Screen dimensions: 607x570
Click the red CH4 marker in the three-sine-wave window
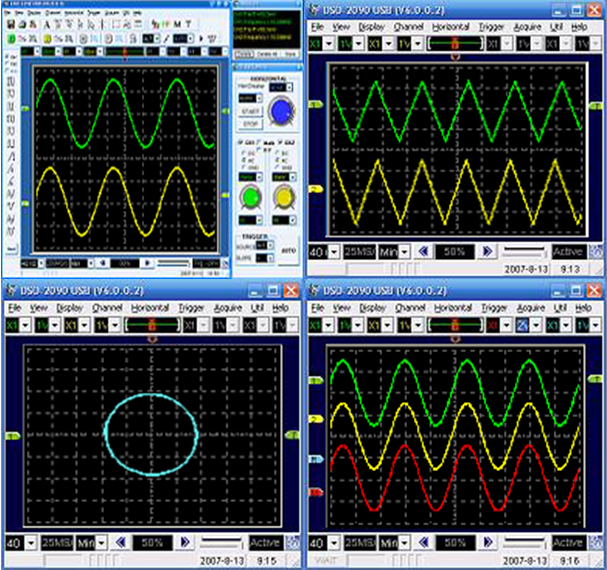coord(316,493)
